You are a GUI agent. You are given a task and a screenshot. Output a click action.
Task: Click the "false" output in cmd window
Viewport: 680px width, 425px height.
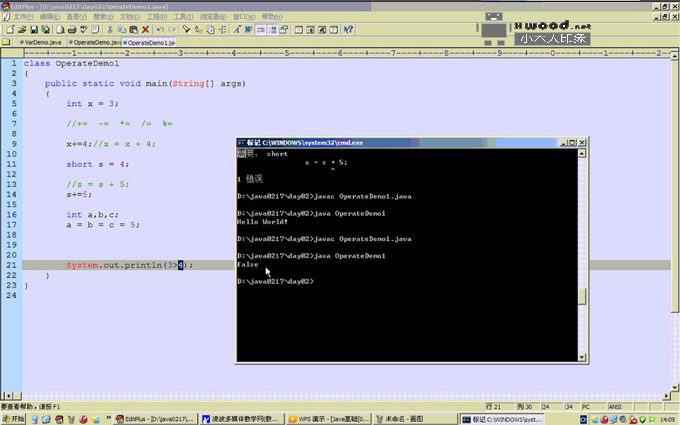(248, 265)
